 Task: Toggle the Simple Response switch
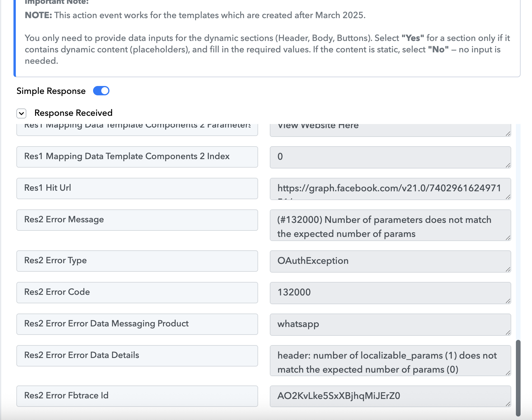pos(101,91)
